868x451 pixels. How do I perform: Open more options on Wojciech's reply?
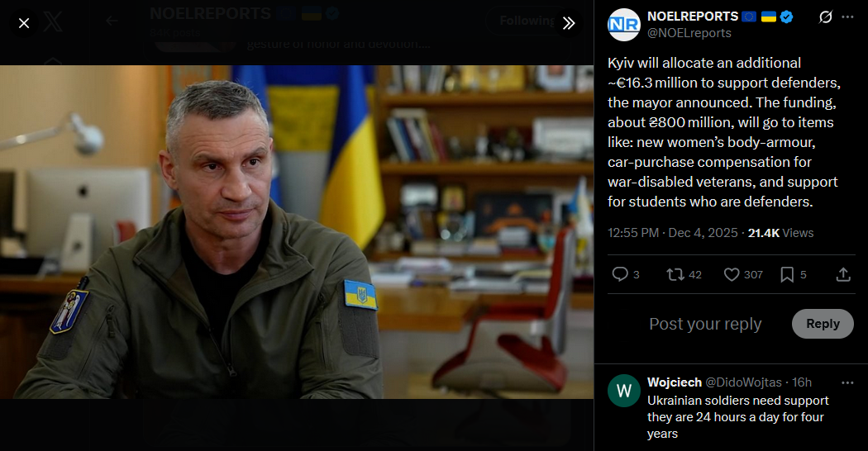(x=847, y=382)
